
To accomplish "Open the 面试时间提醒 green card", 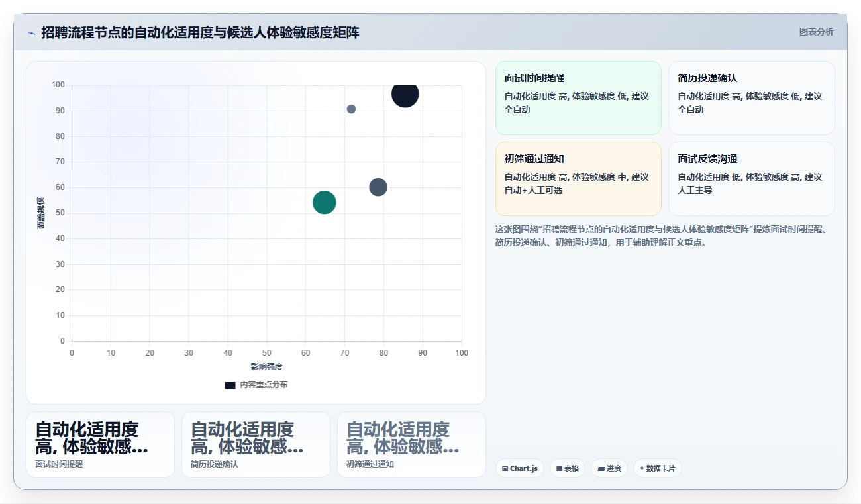I will click(x=578, y=98).
